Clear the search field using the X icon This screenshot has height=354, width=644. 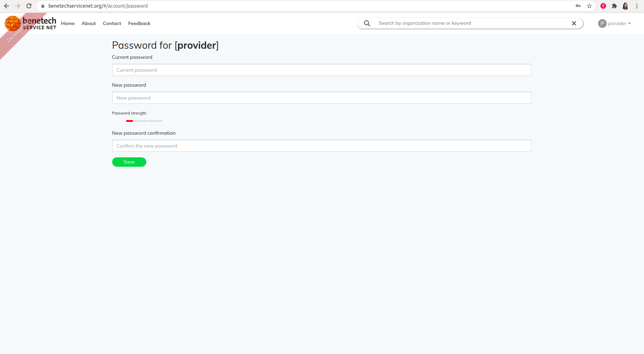573,23
